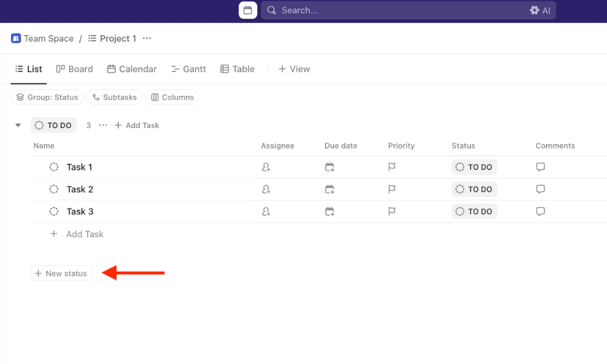
Task: Open Task 2
Action: (80, 189)
